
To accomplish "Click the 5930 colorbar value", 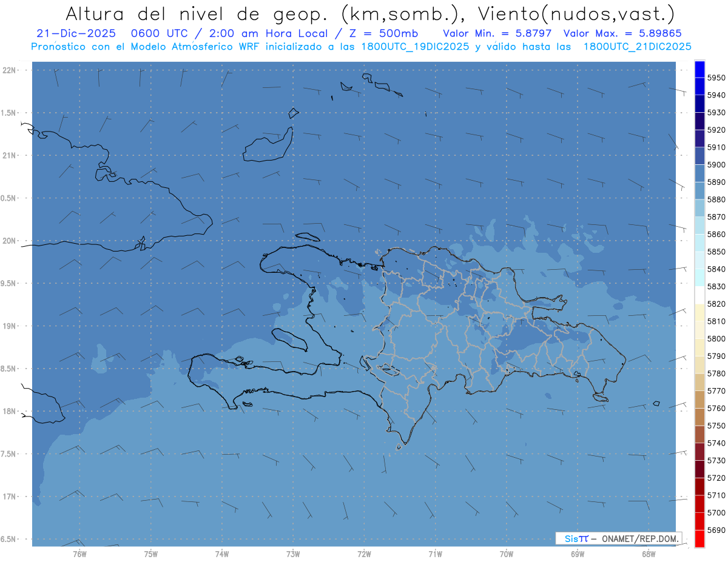I will pyautogui.click(x=716, y=113).
